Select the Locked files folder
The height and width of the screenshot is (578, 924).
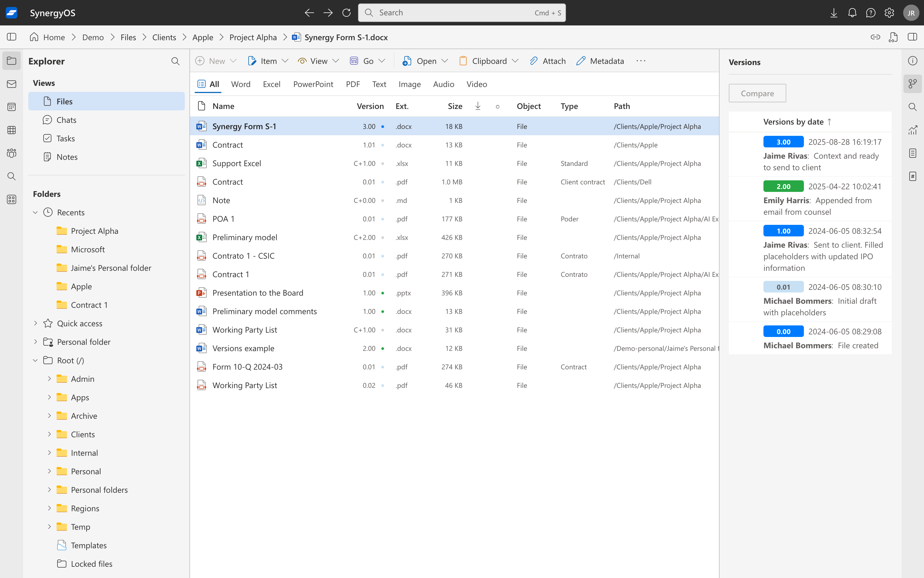[92, 564]
